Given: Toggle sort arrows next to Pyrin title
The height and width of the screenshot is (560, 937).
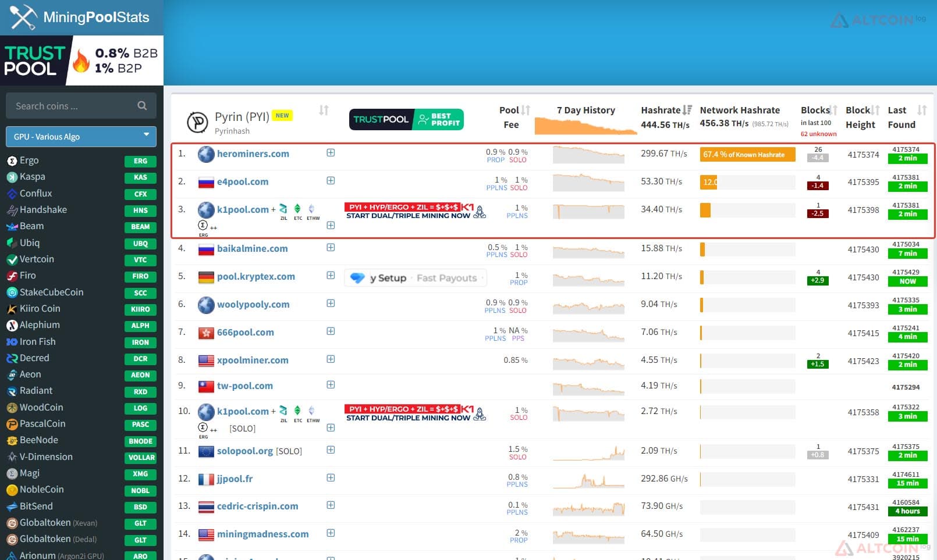Looking at the screenshot, I should point(324,110).
